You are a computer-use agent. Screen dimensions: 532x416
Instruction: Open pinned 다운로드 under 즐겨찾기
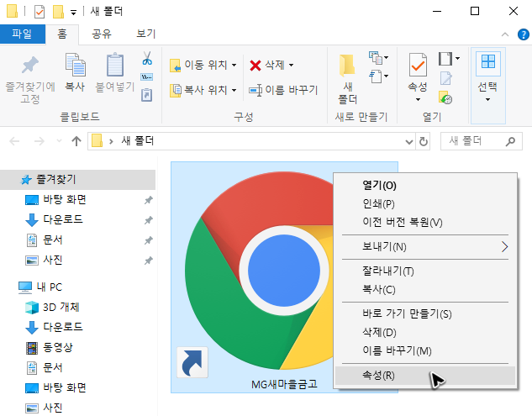(x=63, y=219)
